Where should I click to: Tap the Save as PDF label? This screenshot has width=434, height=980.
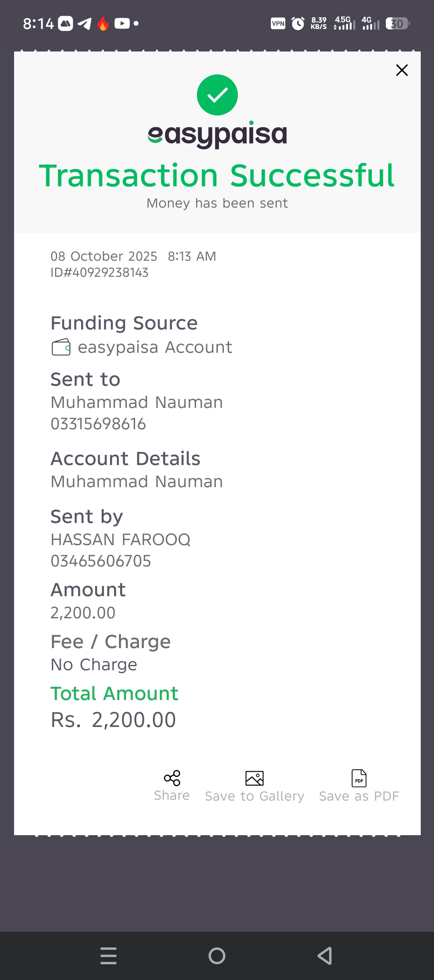pos(359,796)
